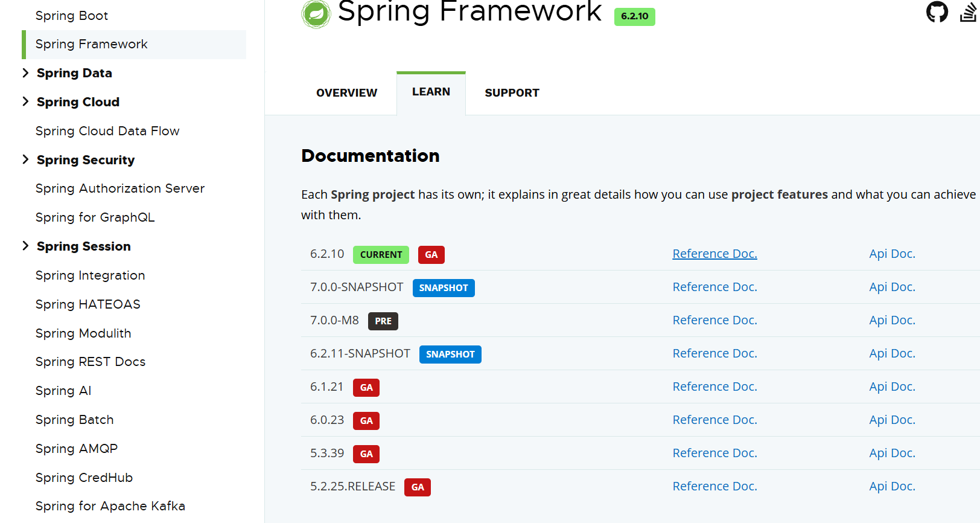
Task: Click the GA badge for 5.3.39
Action: [366, 454]
